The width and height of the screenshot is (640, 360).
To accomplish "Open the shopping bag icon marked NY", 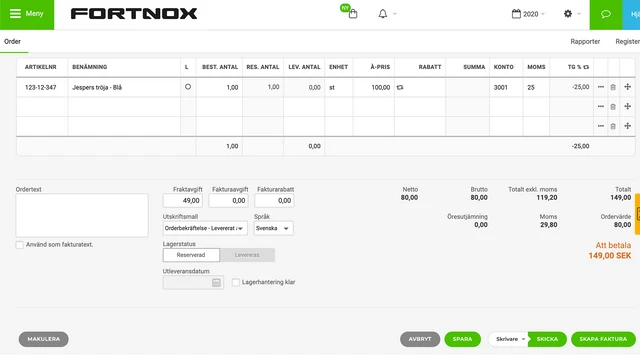I will click(353, 14).
